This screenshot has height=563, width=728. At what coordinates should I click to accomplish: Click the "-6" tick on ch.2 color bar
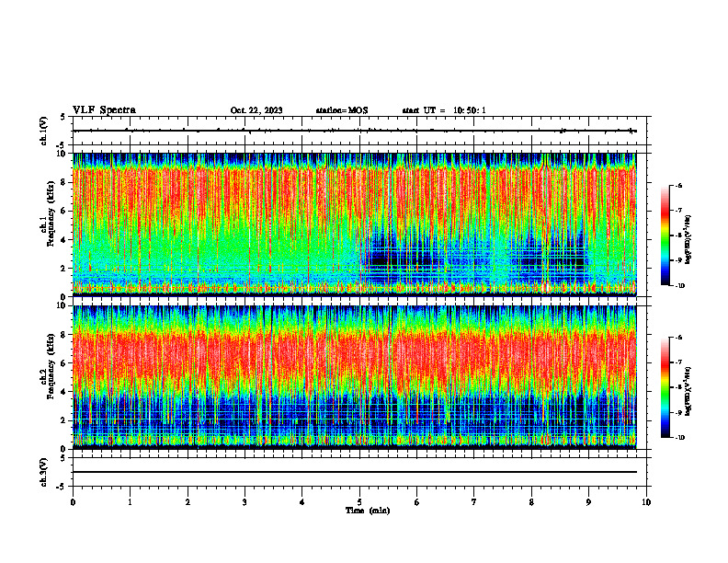(x=679, y=338)
